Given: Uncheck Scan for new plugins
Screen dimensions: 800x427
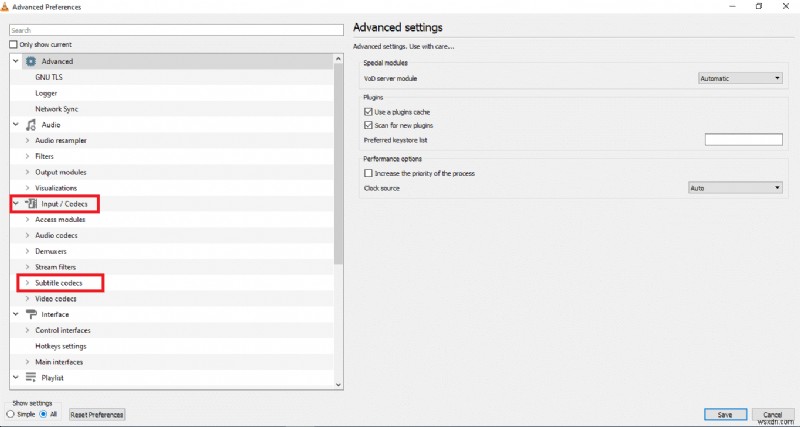Looking at the screenshot, I should tap(368, 125).
